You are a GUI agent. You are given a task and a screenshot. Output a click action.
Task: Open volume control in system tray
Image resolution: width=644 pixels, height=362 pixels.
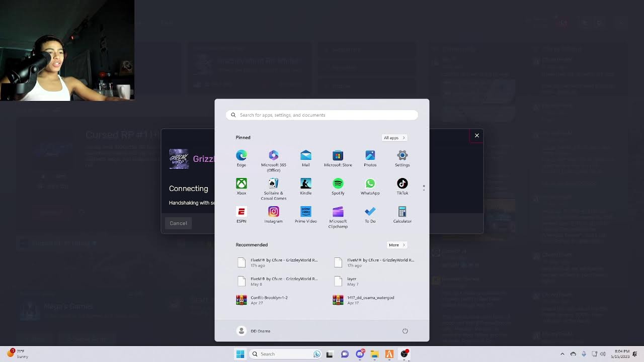(x=603, y=354)
